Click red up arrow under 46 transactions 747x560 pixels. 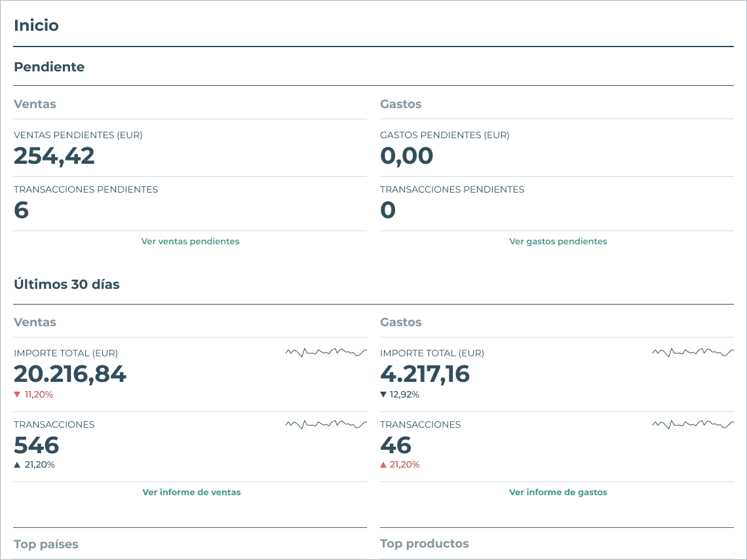click(383, 465)
